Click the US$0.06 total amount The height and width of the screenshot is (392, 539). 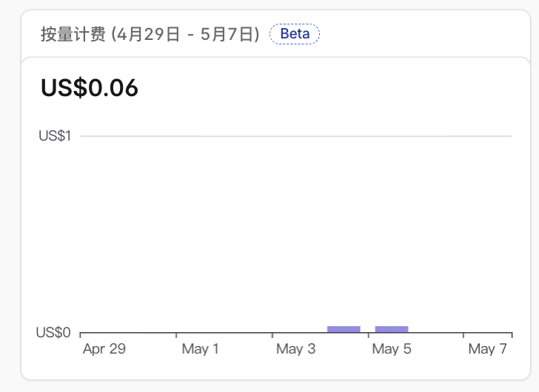[90, 88]
